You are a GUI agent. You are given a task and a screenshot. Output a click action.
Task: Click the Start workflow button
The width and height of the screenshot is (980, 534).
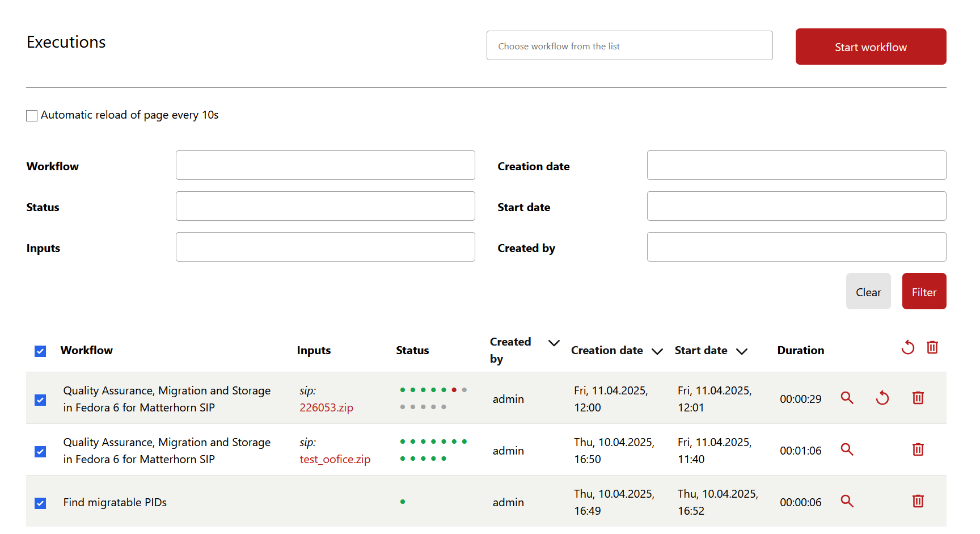(871, 47)
